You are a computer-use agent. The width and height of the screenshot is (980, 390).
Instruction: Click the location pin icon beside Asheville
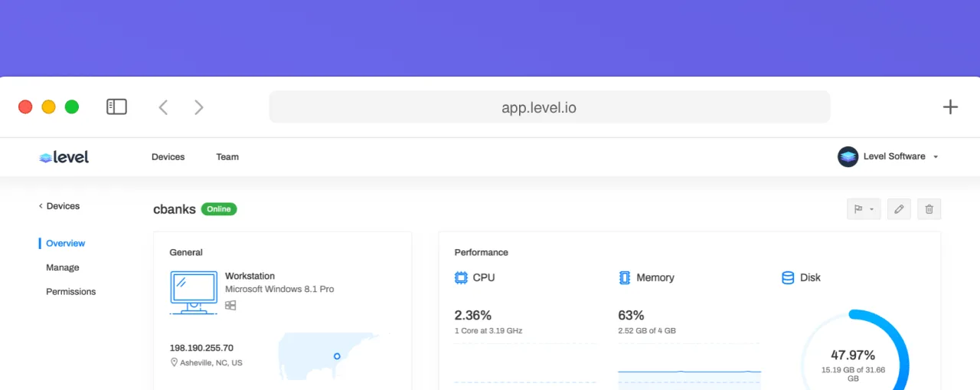click(x=174, y=362)
